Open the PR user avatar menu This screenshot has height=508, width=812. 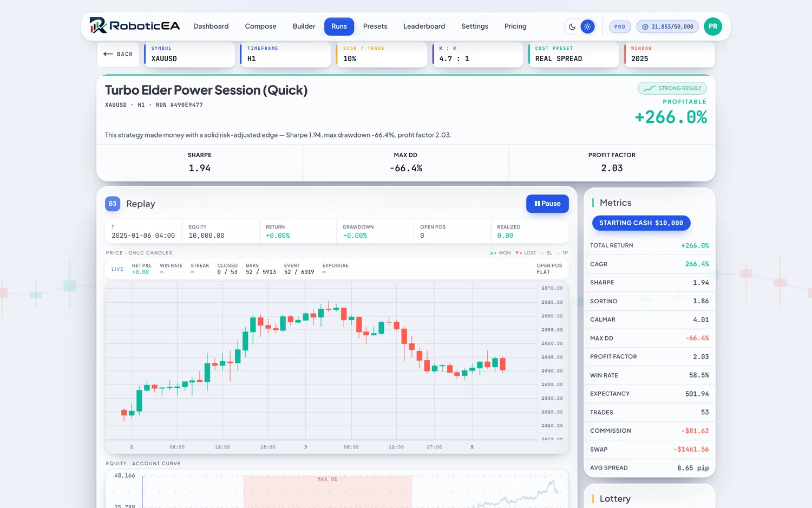[713, 26]
